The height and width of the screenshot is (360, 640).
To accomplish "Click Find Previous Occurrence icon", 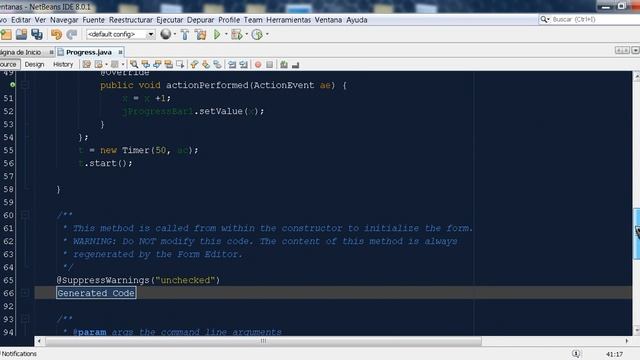I will click(146, 64).
